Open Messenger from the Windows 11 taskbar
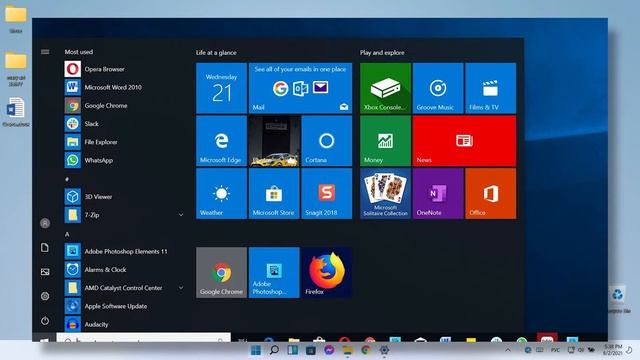This screenshot has height=360, width=640. point(329,350)
